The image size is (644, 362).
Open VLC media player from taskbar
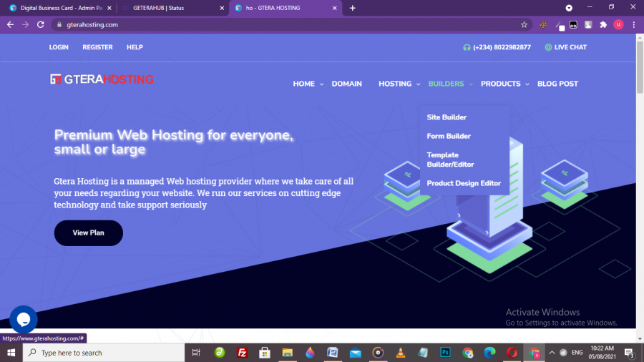click(401, 353)
